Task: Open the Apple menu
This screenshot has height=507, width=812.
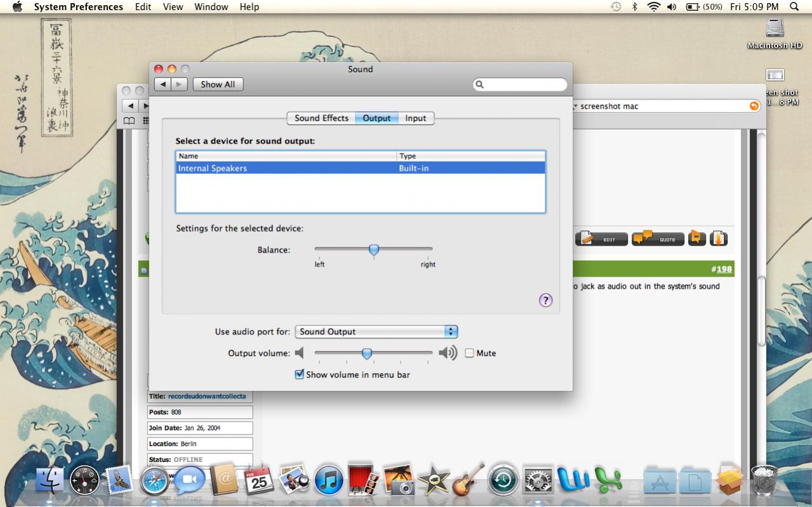Action: (17, 7)
